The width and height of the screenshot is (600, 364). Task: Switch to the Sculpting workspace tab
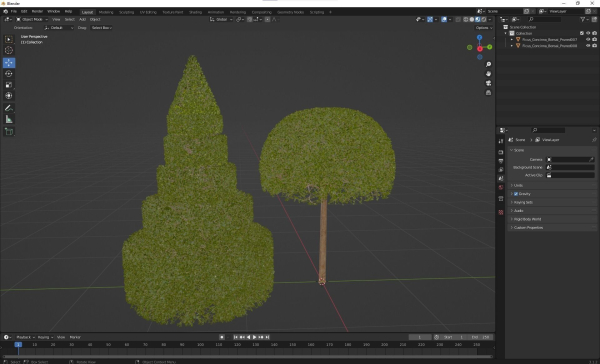pos(126,12)
